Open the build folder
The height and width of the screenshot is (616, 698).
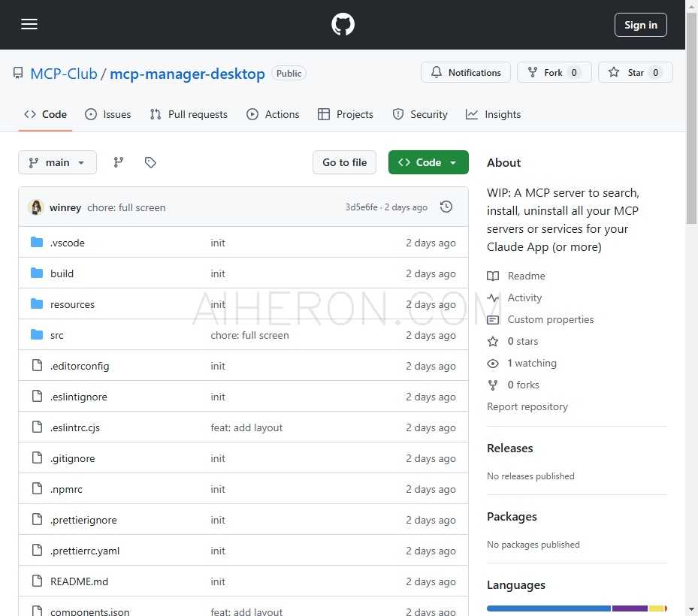[x=62, y=273]
